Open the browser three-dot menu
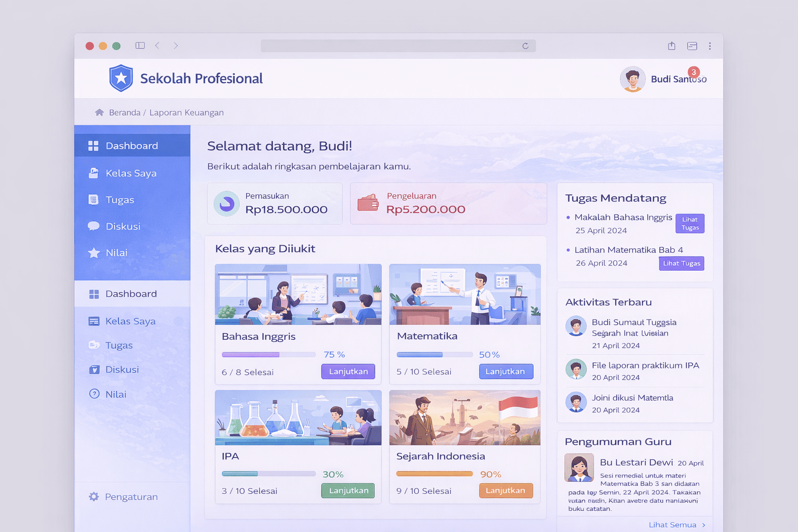The width and height of the screenshot is (798, 532). [x=710, y=46]
